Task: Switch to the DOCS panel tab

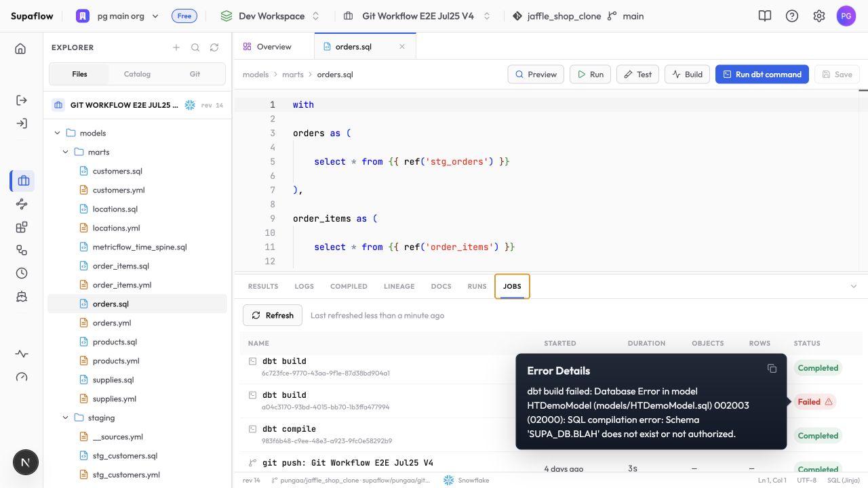Action: point(441,286)
